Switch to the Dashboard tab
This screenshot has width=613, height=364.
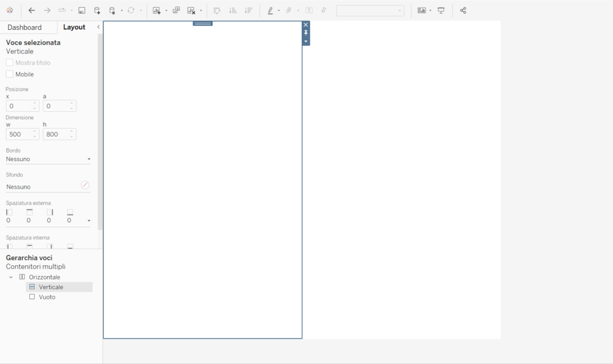point(24,27)
